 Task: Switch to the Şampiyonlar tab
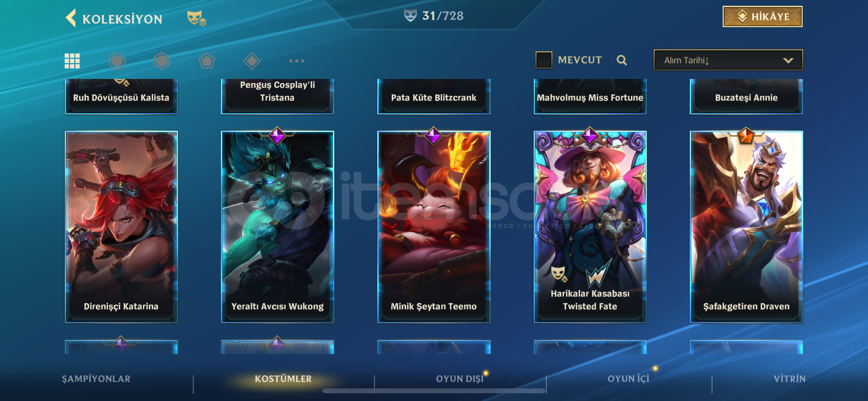(96, 379)
